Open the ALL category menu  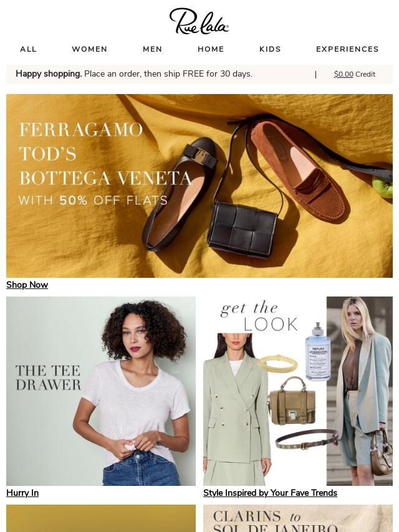tap(28, 49)
